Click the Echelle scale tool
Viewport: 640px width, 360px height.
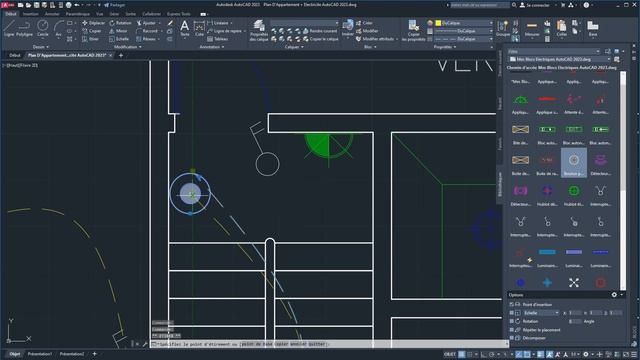tap(119, 39)
